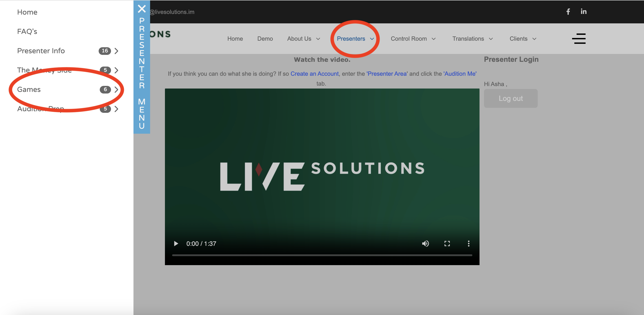Open the Audition Me link
644x315 pixels.
click(x=460, y=74)
